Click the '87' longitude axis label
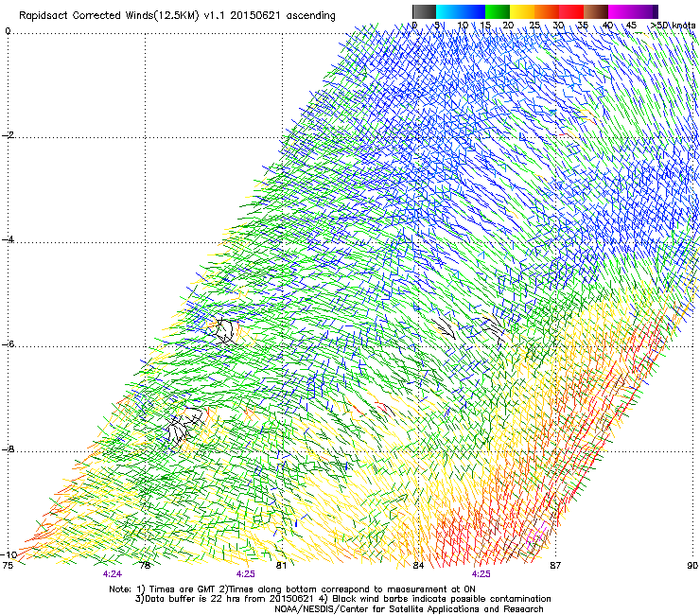Screen dimensions: 700x615 tap(555, 566)
